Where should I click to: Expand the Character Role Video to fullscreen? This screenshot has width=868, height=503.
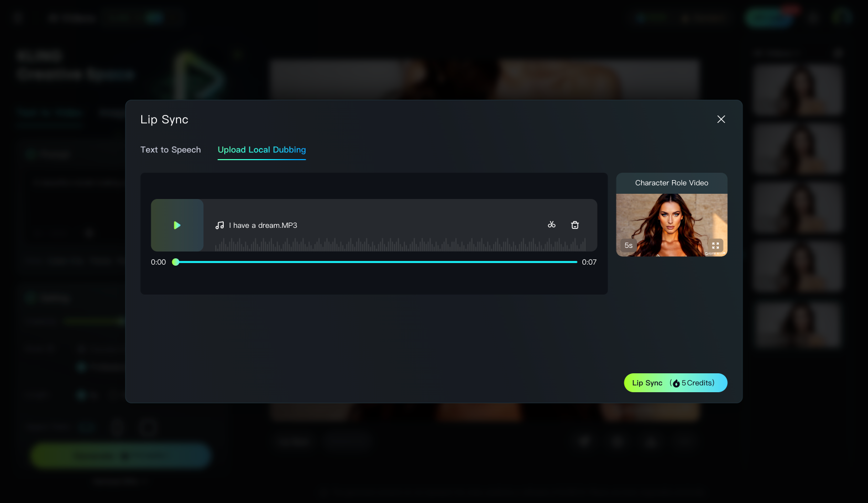pos(715,245)
